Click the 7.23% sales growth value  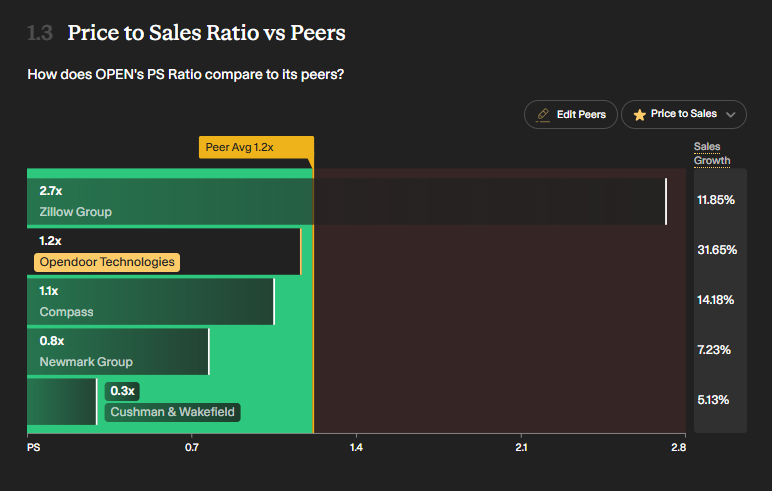click(714, 350)
